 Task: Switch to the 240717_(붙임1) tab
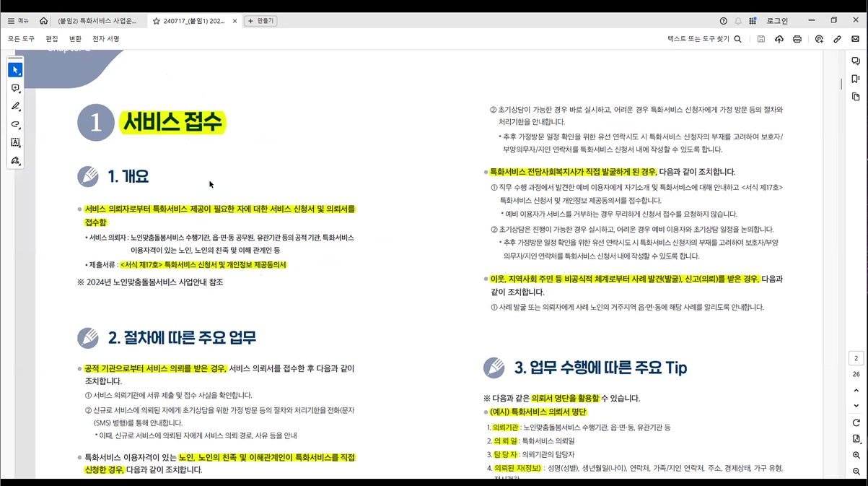click(194, 21)
